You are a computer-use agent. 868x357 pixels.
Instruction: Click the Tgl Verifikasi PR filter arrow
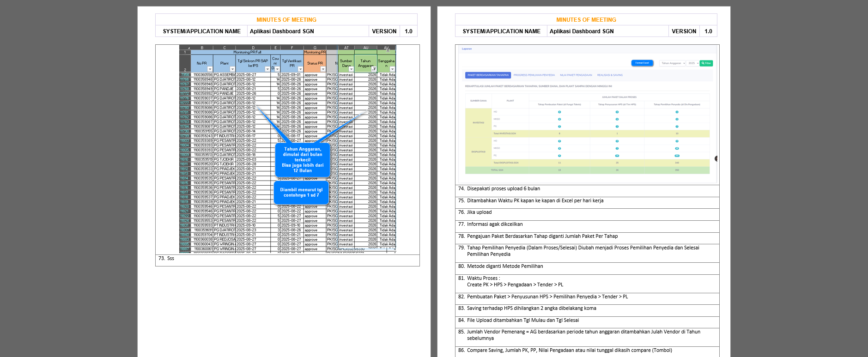300,69
